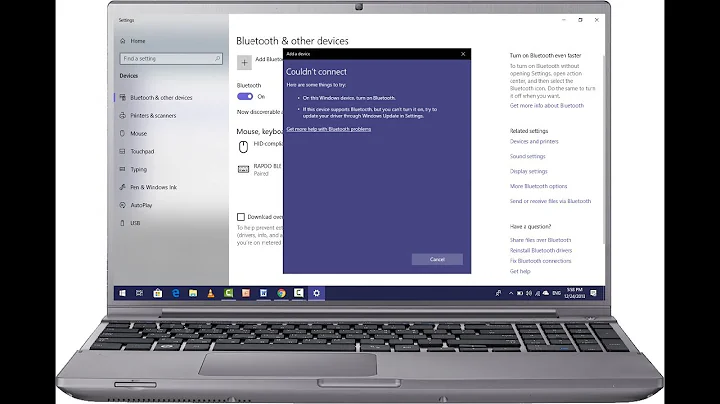The height and width of the screenshot is (404, 720).
Task: Click the ENG language indicator
Action: [557, 293]
